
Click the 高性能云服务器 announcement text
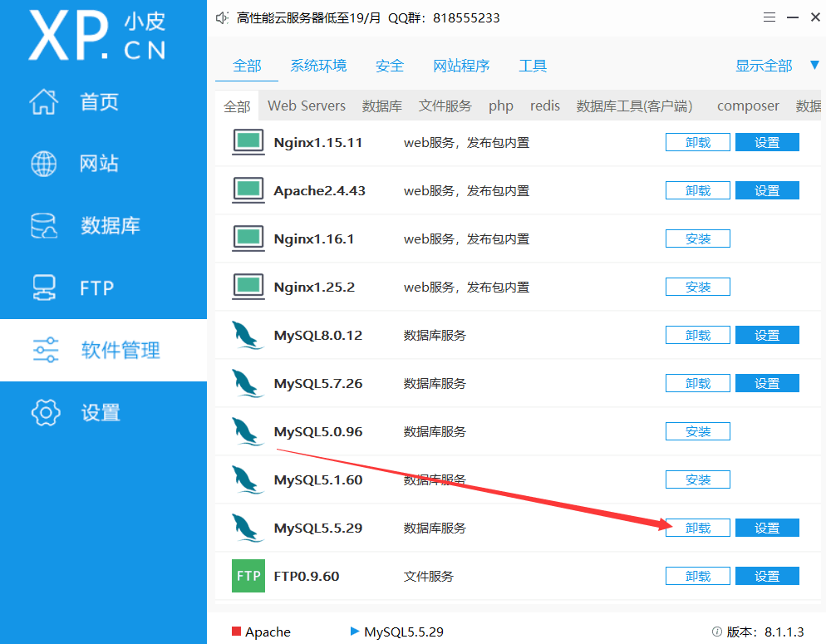tap(368, 18)
